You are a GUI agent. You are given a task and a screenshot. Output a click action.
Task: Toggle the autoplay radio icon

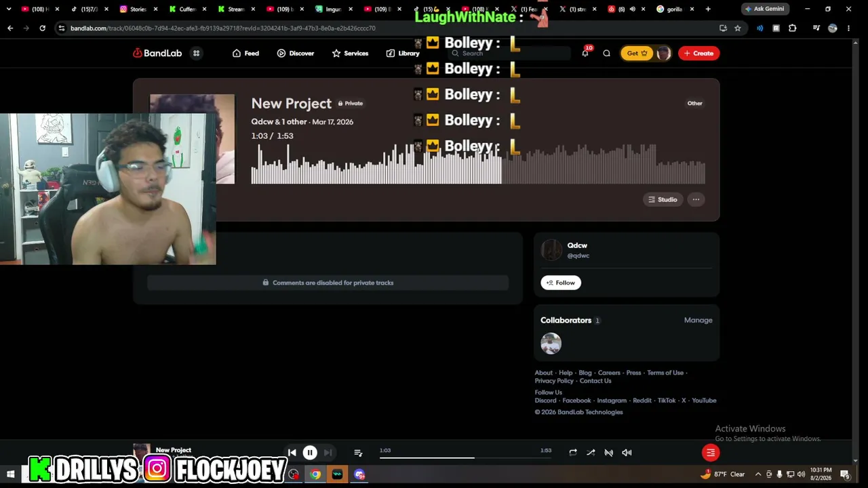coord(609,453)
